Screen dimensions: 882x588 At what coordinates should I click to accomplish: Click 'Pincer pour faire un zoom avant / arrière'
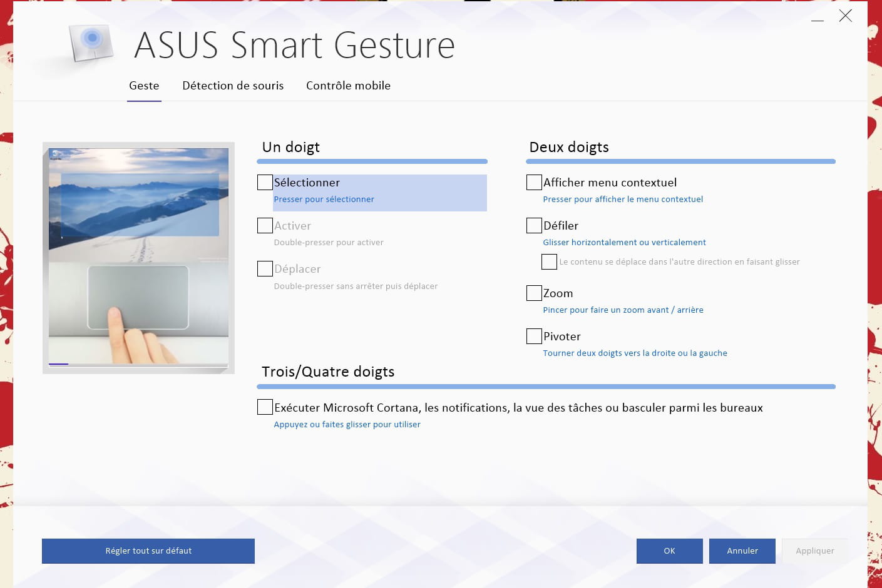coord(623,310)
